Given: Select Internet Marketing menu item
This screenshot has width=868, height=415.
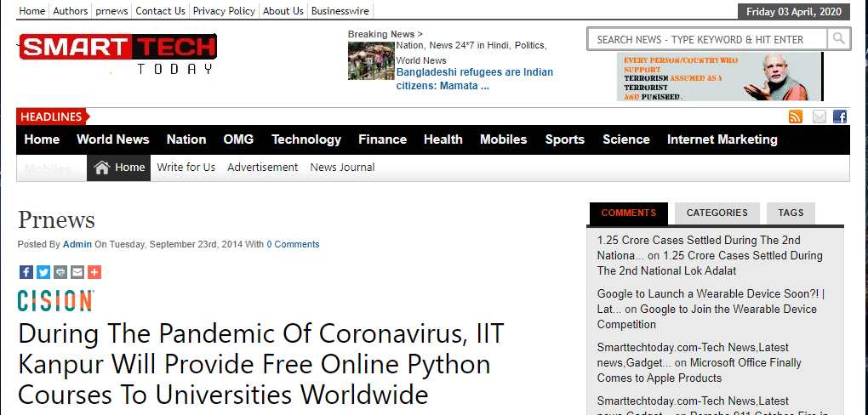Looking at the screenshot, I should (722, 139).
